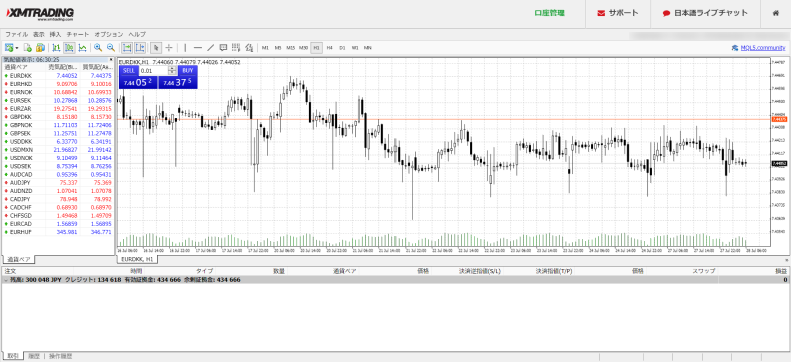Screen dimensions: 791x362
Task: Click the blue BUY button
Action: click(x=188, y=71)
